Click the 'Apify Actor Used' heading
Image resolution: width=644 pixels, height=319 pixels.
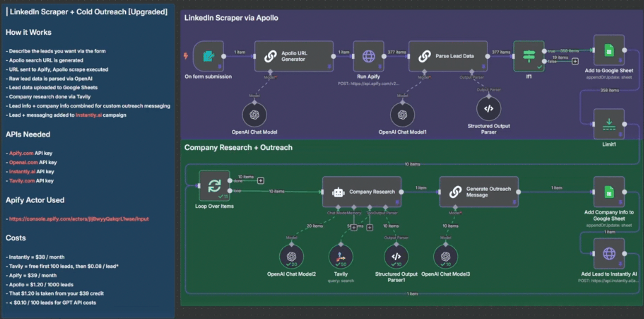35,200
